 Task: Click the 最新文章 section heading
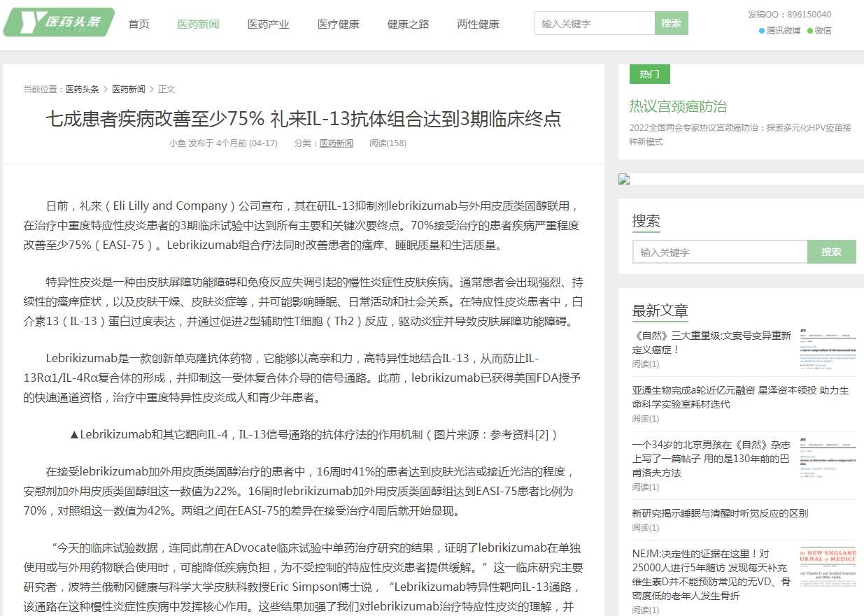coord(660,310)
